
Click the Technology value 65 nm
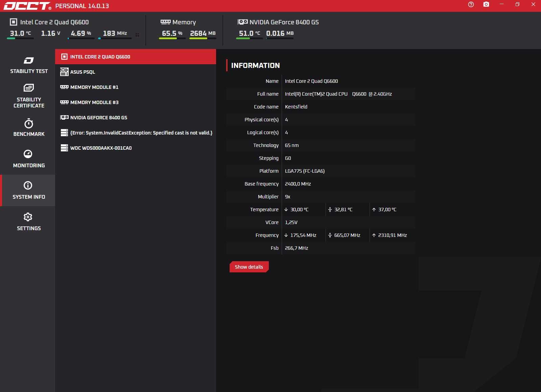tap(292, 145)
